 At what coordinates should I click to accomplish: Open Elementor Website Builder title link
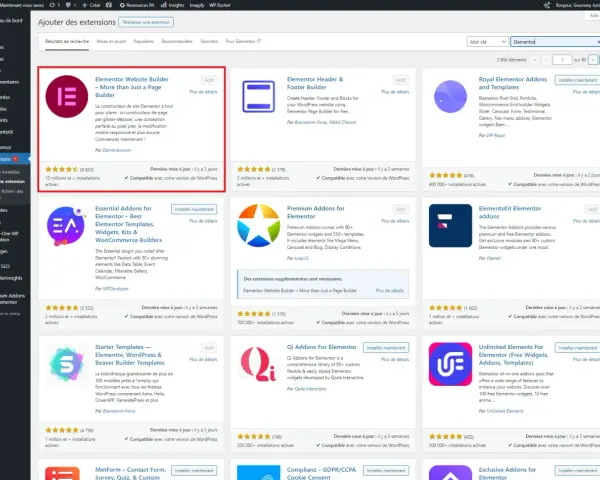coord(132,87)
